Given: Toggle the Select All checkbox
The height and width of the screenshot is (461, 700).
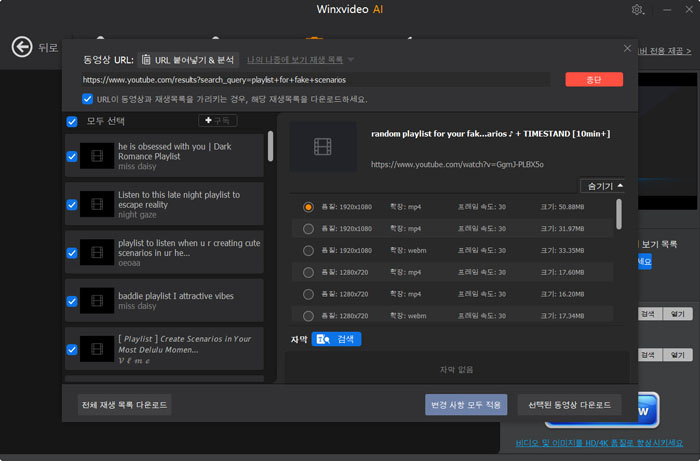Looking at the screenshot, I should pyautogui.click(x=72, y=122).
